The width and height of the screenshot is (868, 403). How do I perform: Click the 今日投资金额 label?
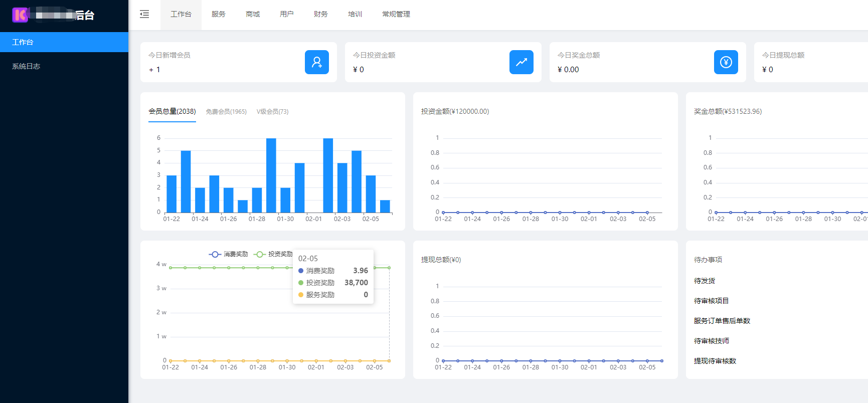pyautogui.click(x=374, y=55)
